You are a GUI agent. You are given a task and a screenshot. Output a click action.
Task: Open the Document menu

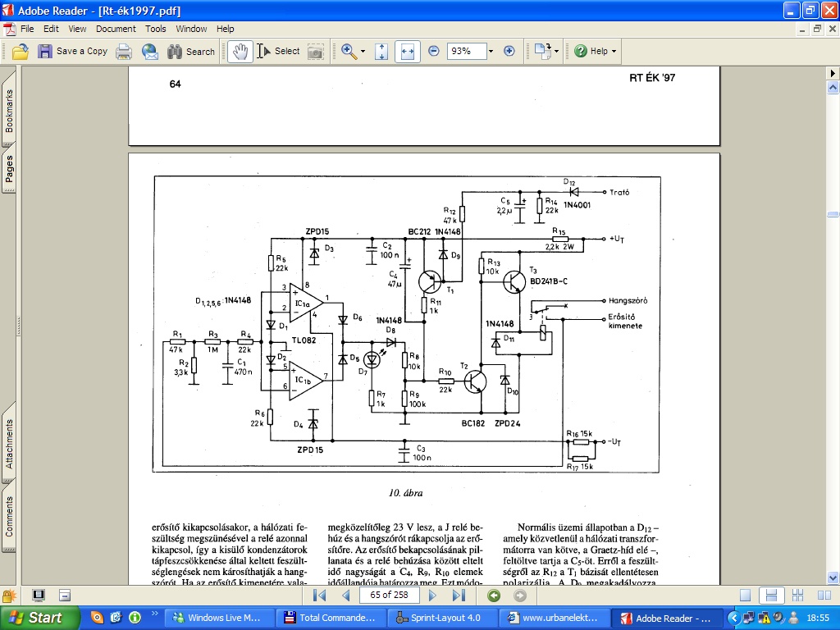click(x=116, y=29)
